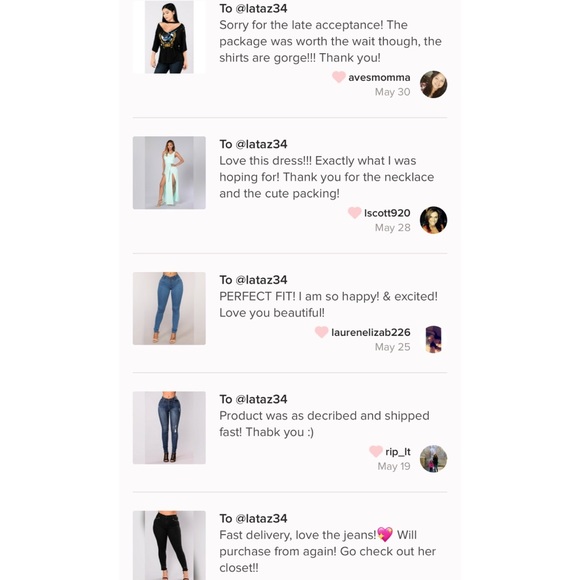Open the avesmomma username link

[x=379, y=77]
